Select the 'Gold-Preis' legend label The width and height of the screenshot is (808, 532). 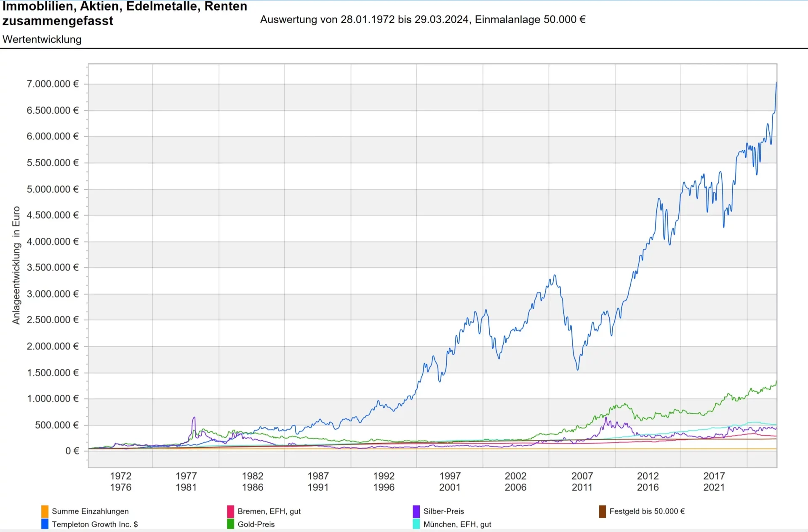(256, 524)
